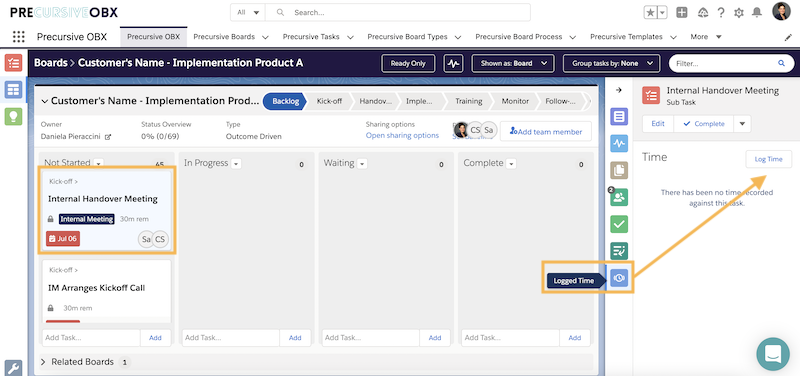Screen dimensions: 800x376
Task: Open the blue activity pulse panel icon
Action: (619, 144)
